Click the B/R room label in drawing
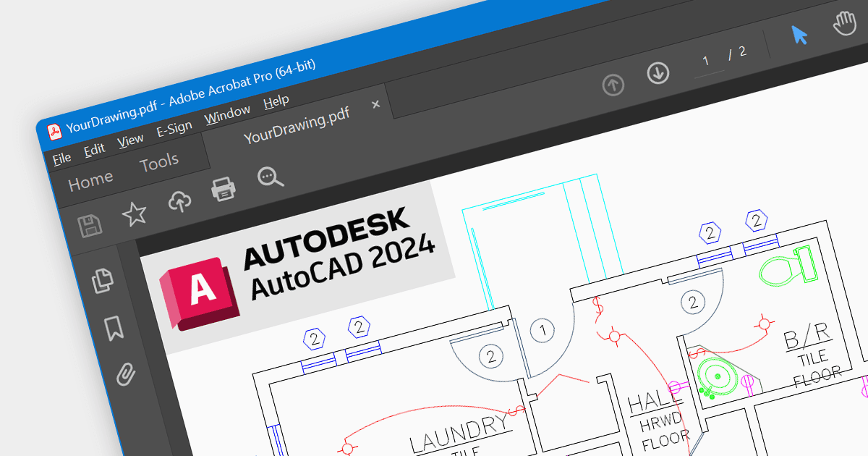 click(x=807, y=335)
